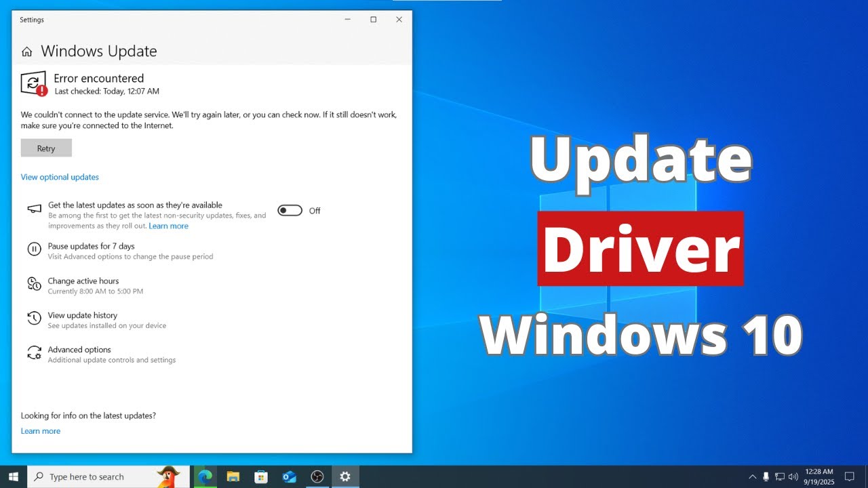
Task: Click the Settings gear taskbar icon
Action: pyautogui.click(x=345, y=476)
